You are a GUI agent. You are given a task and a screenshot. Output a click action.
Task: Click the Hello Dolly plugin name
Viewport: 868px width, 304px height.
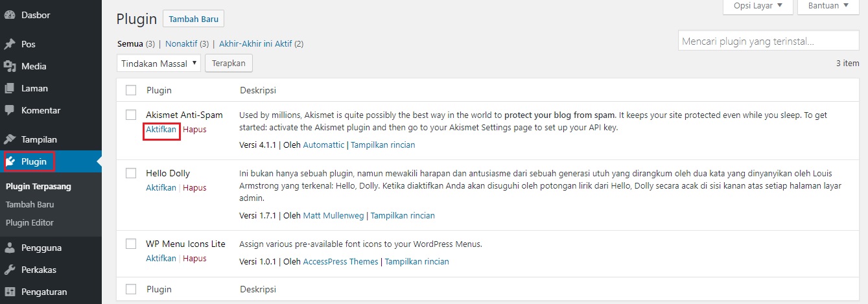(168, 173)
